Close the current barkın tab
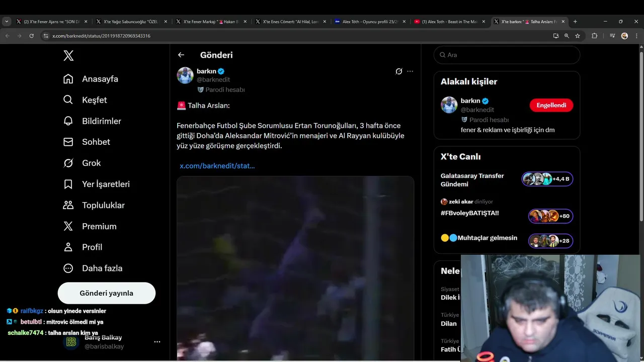Viewport: 644px width, 362px height. [563, 22]
